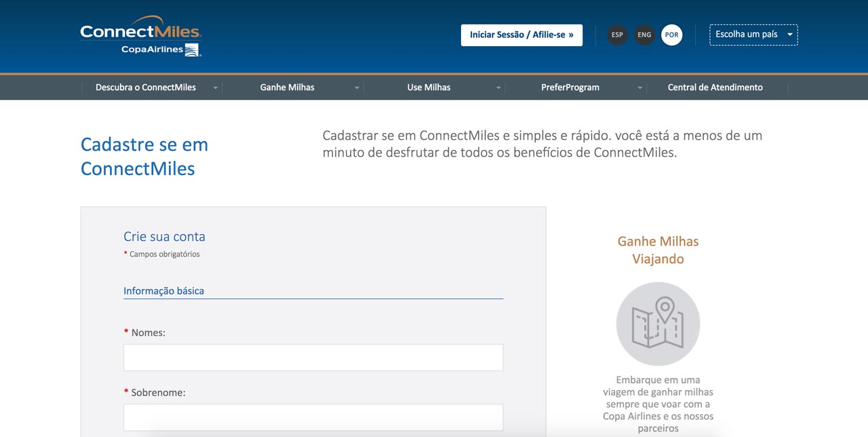Click the map pin illustration icon

pyautogui.click(x=658, y=324)
